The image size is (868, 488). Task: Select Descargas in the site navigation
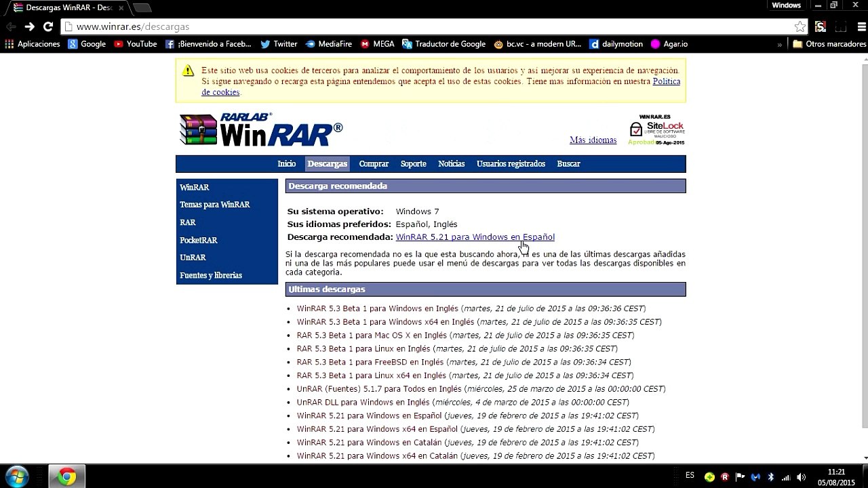(x=327, y=164)
